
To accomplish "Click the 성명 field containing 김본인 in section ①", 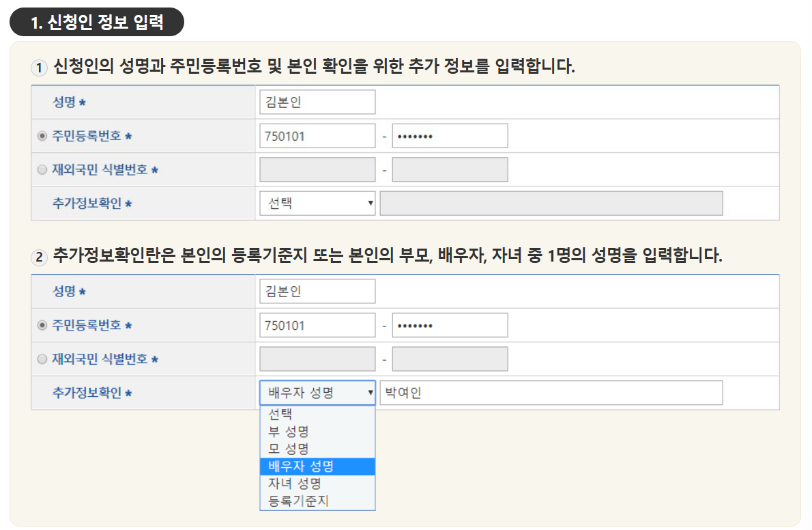I will tap(317, 101).
